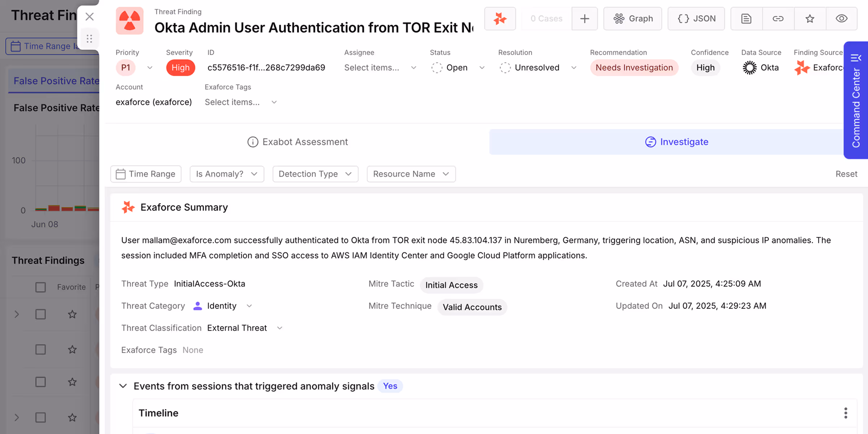Screen dimensions: 868x434
Task: Open the Is Anomaly? filter dropdown
Action: click(x=227, y=174)
